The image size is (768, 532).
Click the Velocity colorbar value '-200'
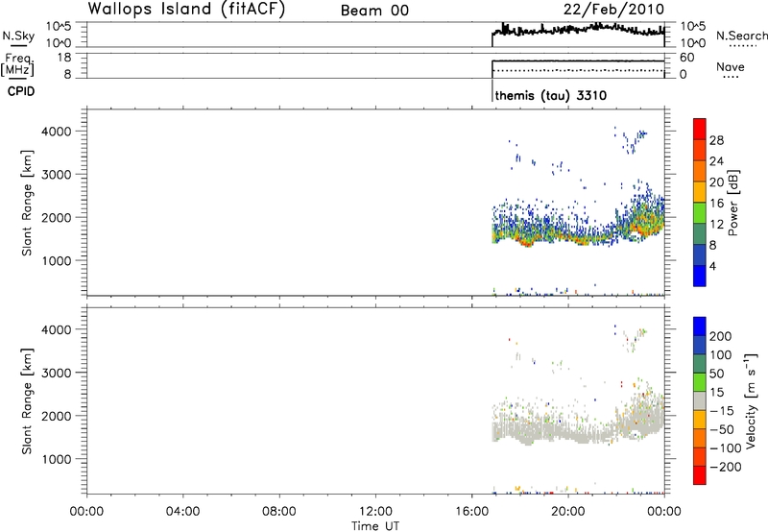coord(725,467)
